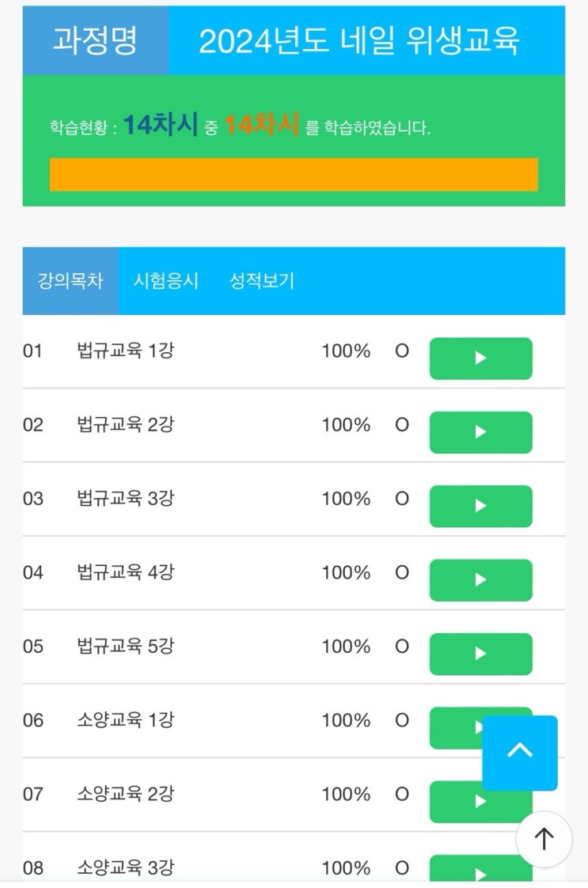This screenshot has height=888, width=588.
Task: Open the 법규교육 3강 title link
Action: pyautogui.click(x=125, y=499)
